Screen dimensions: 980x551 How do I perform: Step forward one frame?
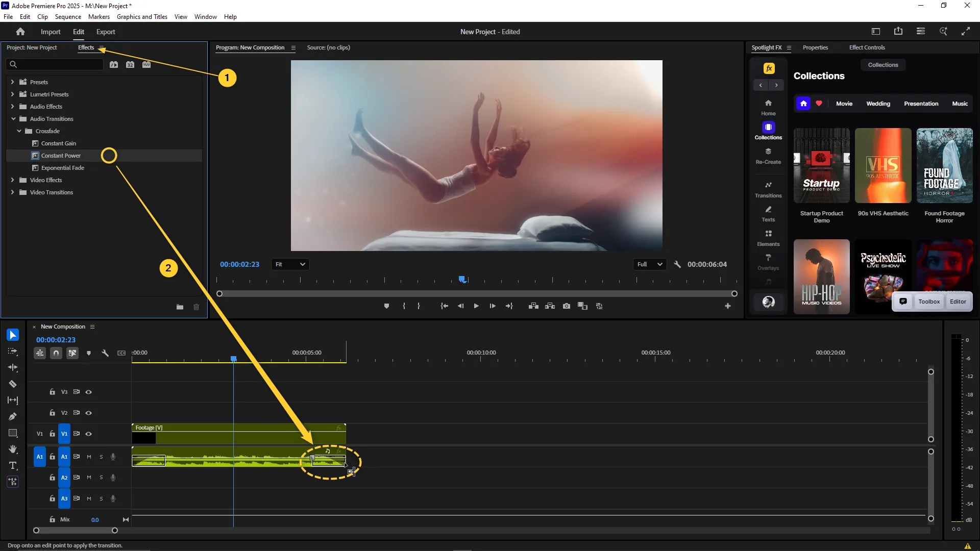coord(493,306)
